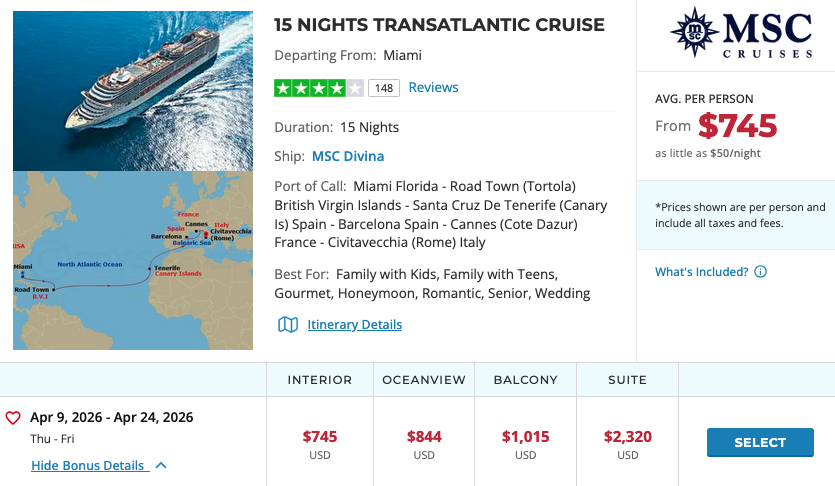This screenshot has width=835, height=486.
Task: Click the MSC Cruises logo
Action: [735, 33]
